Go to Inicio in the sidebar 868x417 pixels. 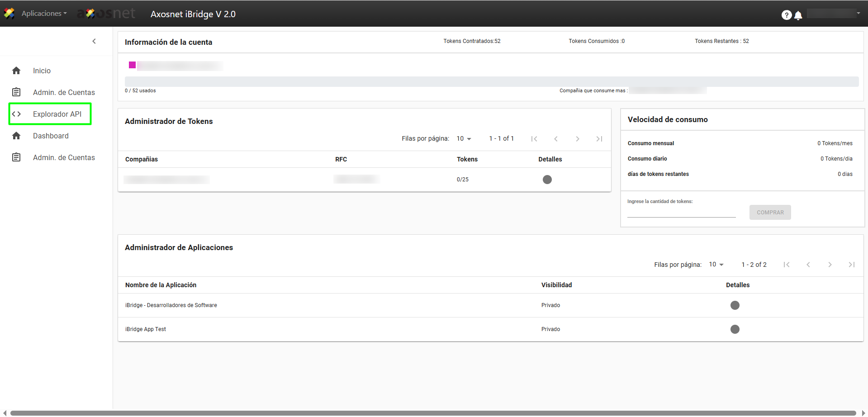pyautogui.click(x=42, y=71)
